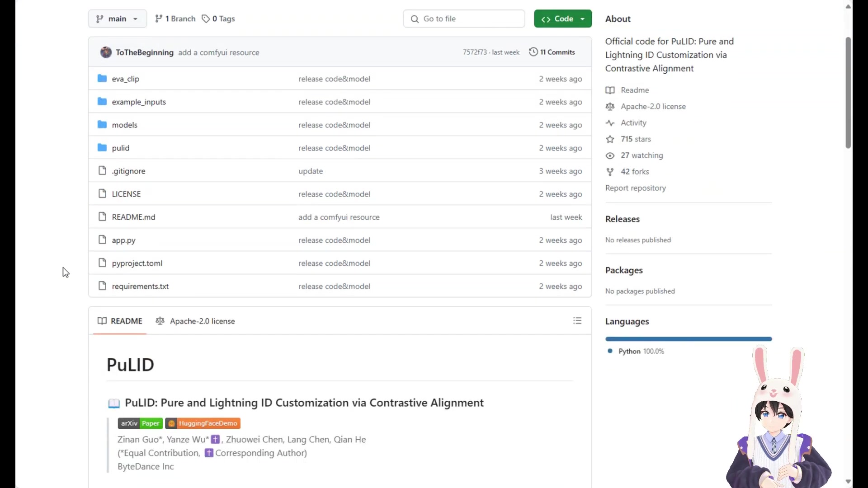Expand the main branch dropdown
Image resolution: width=868 pixels, height=488 pixels.
117,19
